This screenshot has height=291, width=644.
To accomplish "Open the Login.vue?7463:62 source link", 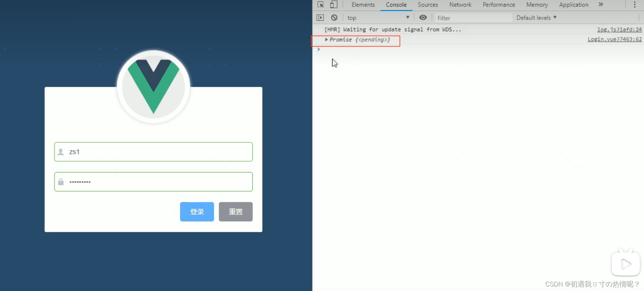I will click(615, 39).
